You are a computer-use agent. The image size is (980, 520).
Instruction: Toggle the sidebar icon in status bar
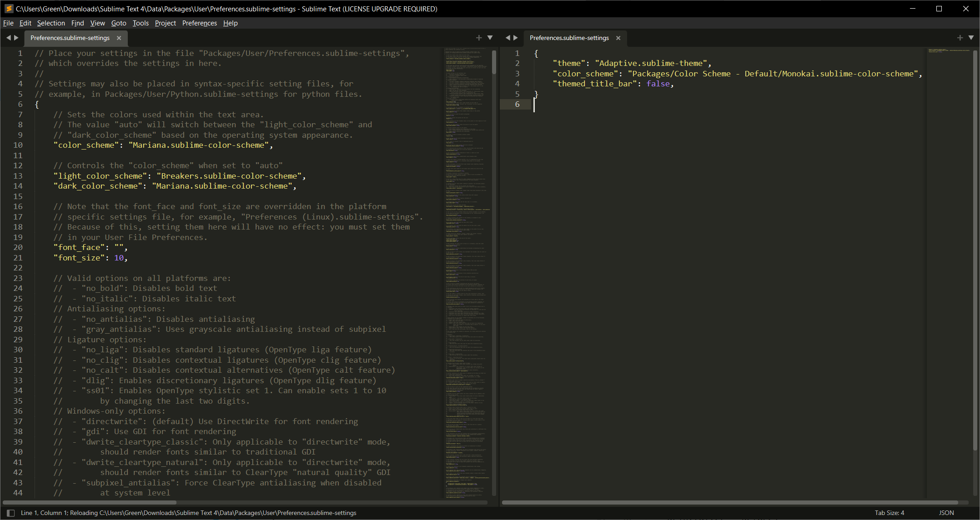click(x=11, y=513)
